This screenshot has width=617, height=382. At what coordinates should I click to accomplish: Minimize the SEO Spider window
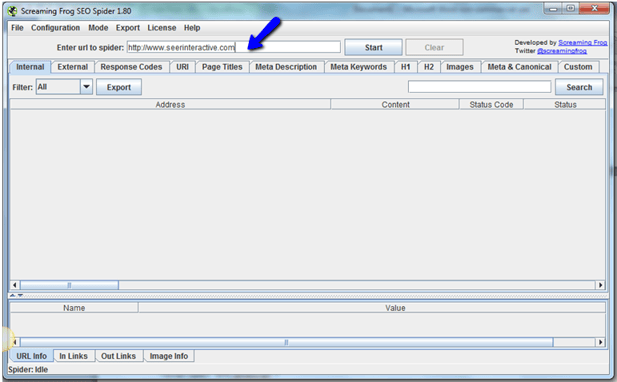tap(553, 9)
